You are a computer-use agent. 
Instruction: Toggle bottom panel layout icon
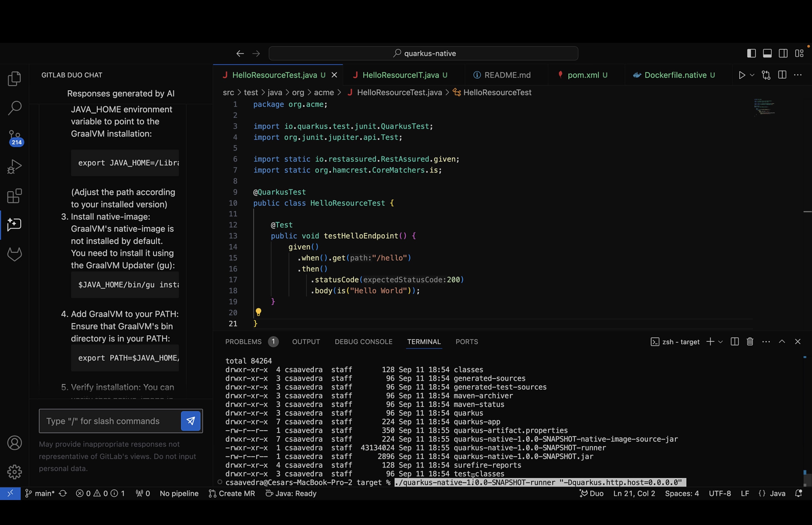[x=767, y=53]
